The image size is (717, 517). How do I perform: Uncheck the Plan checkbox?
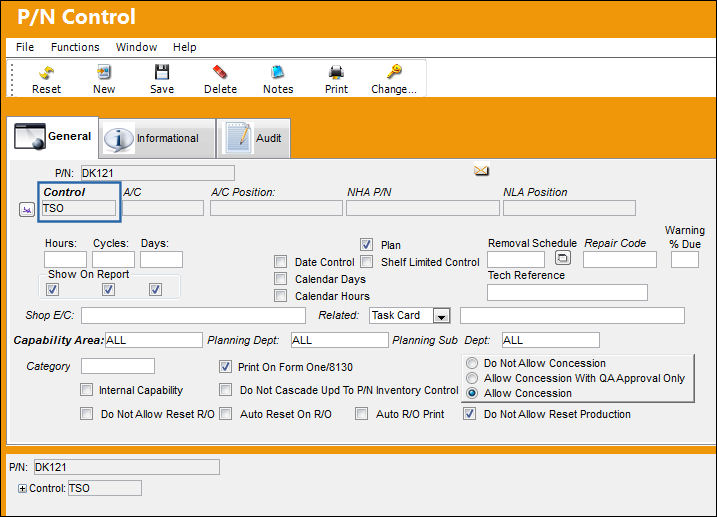tap(366, 245)
